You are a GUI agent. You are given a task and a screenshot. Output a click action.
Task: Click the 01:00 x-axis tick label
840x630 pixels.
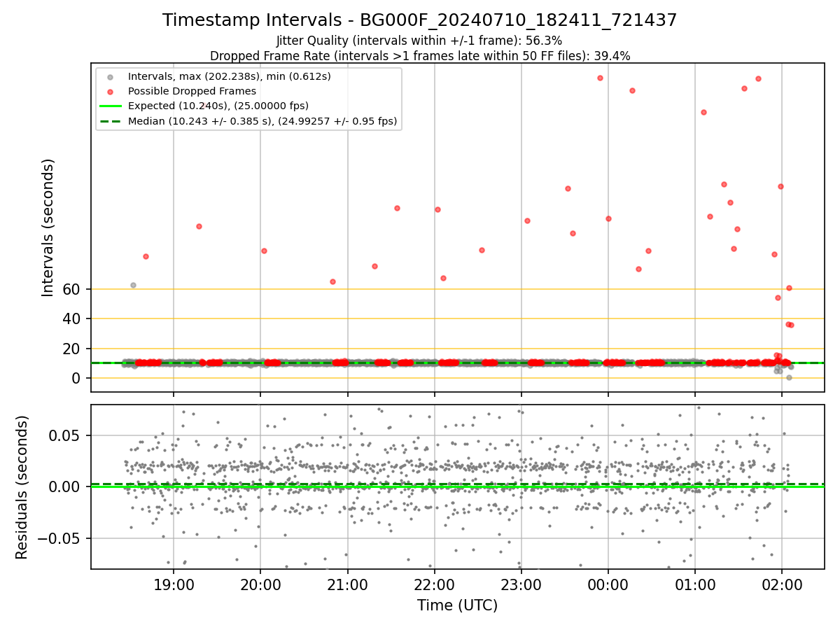pyautogui.click(x=695, y=584)
